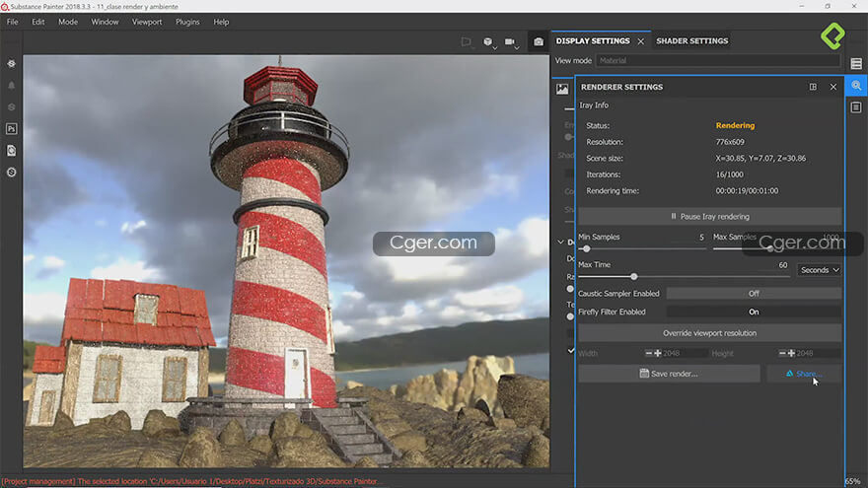The image size is (868, 488).
Task: Click the Rendering time value 00:00:19/00:01:00
Action: [x=747, y=191]
